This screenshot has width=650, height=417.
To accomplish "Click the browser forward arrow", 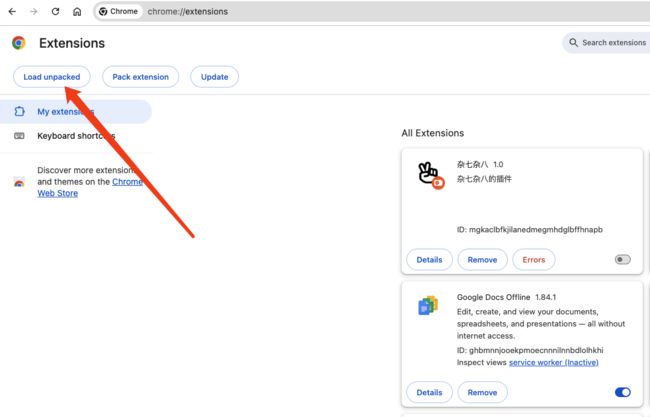I will pos(34,12).
